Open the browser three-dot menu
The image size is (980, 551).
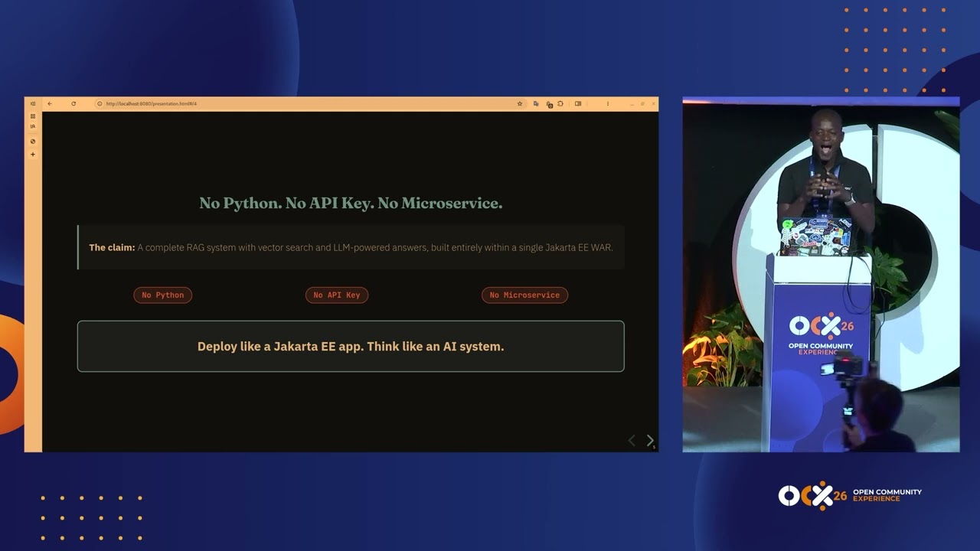tap(608, 103)
